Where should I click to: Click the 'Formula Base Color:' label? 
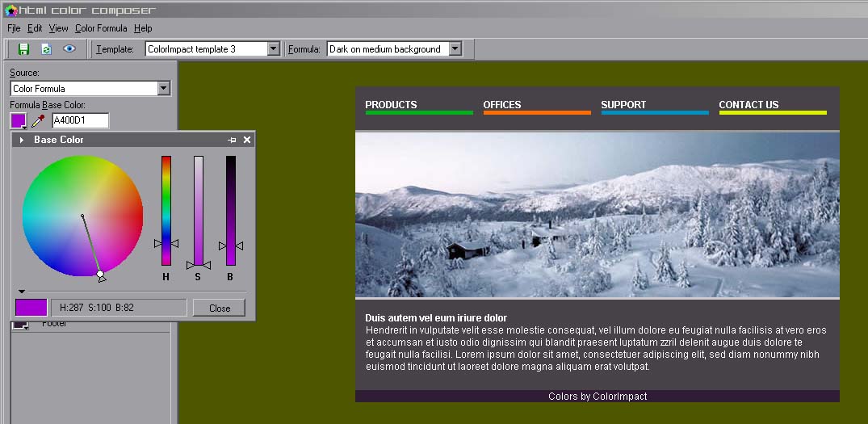click(48, 105)
